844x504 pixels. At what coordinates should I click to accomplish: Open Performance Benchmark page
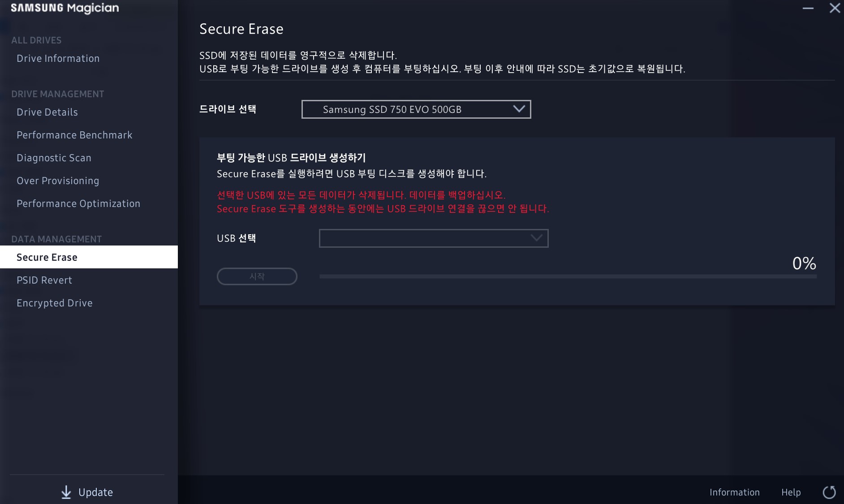[74, 135]
